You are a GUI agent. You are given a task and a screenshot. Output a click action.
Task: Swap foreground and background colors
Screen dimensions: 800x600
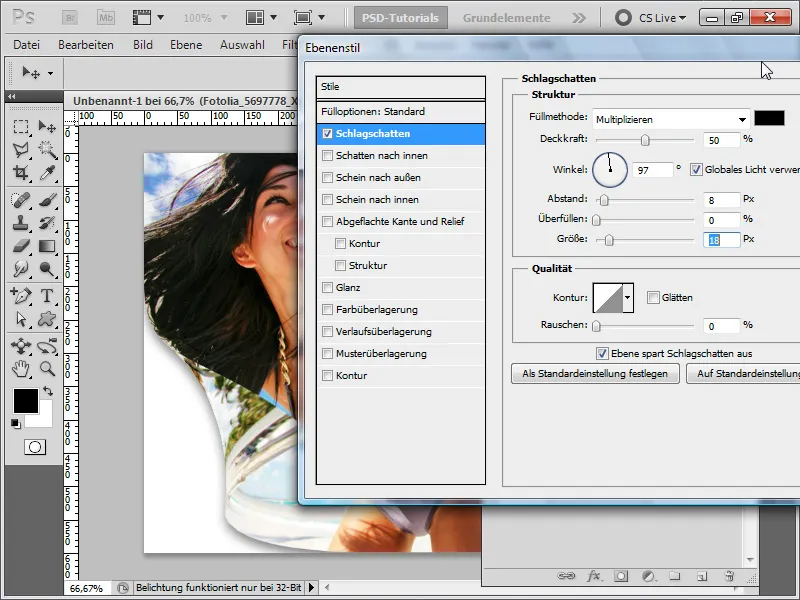pos(48,391)
